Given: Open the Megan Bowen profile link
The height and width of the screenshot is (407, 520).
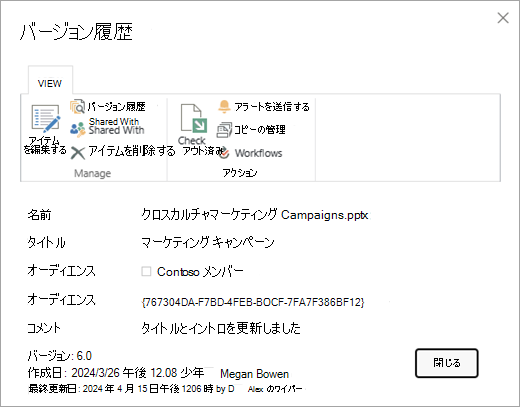Looking at the screenshot, I should click(x=254, y=374).
